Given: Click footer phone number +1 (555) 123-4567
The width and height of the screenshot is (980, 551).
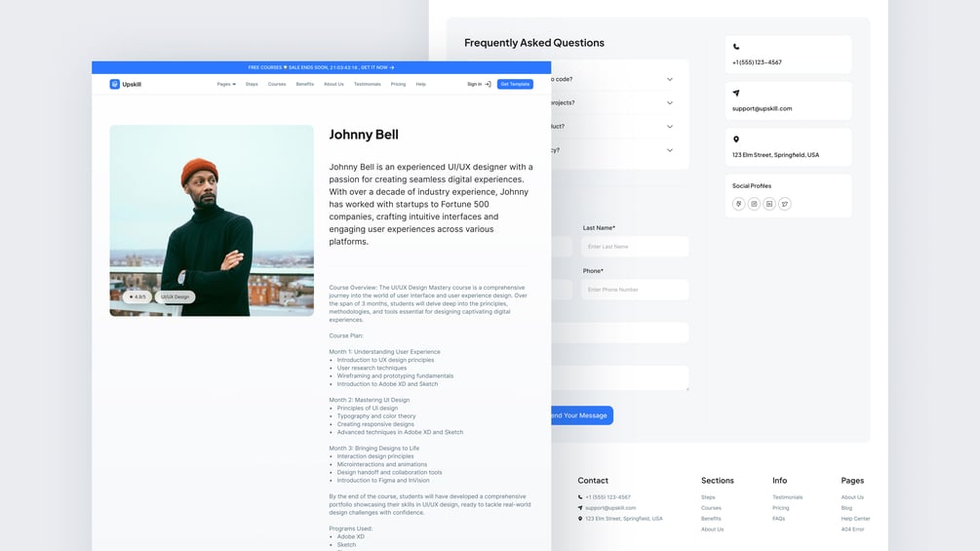Looking at the screenshot, I should tap(608, 497).
